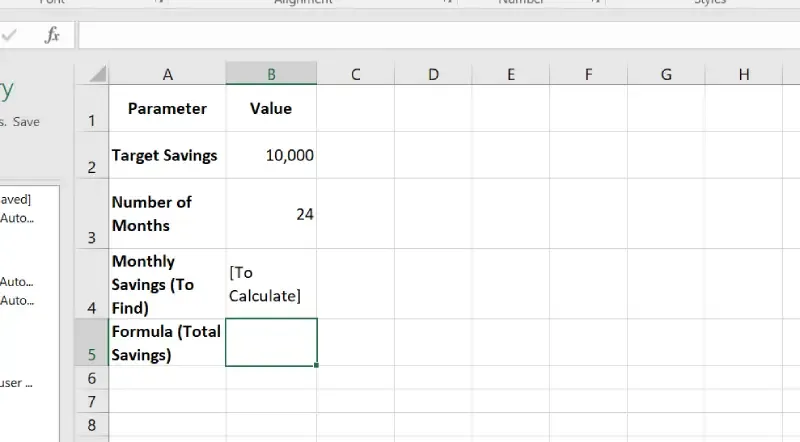
Task: Select row 4 header
Action: pos(92,284)
